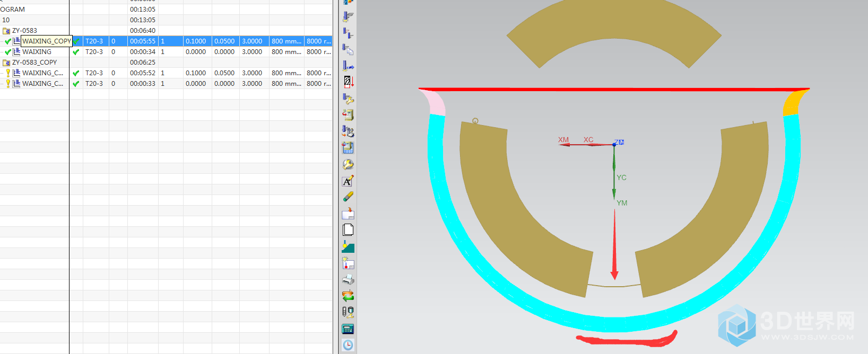Click the window icon with red down arrow

point(348,214)
